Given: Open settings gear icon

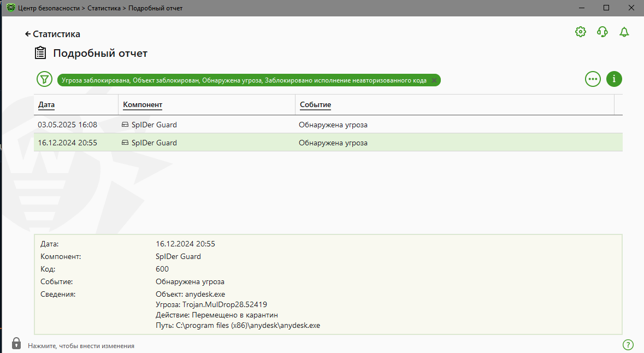Looking at the screenshot, I should tap(580, 32).
